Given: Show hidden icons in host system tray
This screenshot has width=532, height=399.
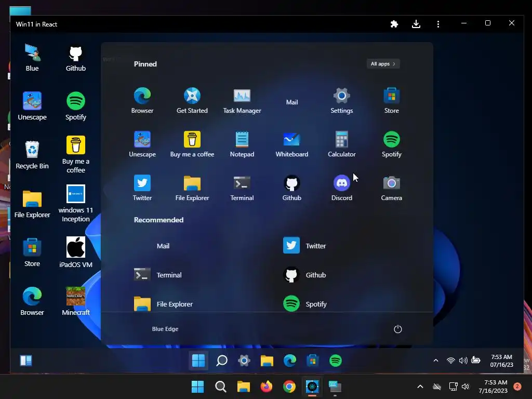Looking at the screenshot, I should coord(420,387).
